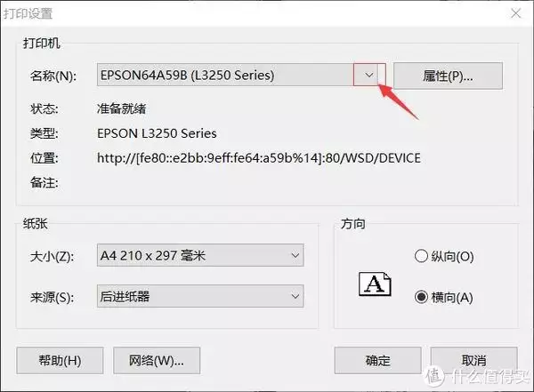Image resolution: width=534 pixels, height=392 pixels.
Task: Open the printer name dropdown arrow
Action: (369, 75)
